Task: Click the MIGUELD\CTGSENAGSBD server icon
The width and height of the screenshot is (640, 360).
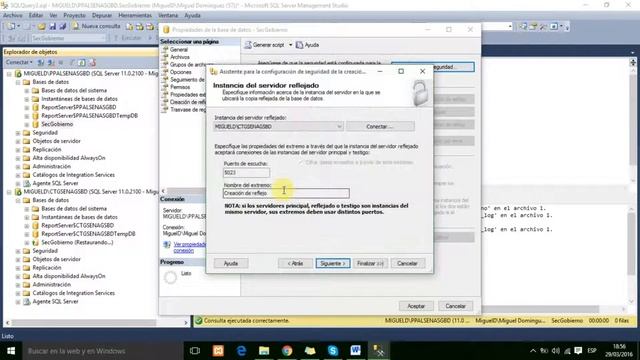Action: pyautogui.click(x=18, y=191)
